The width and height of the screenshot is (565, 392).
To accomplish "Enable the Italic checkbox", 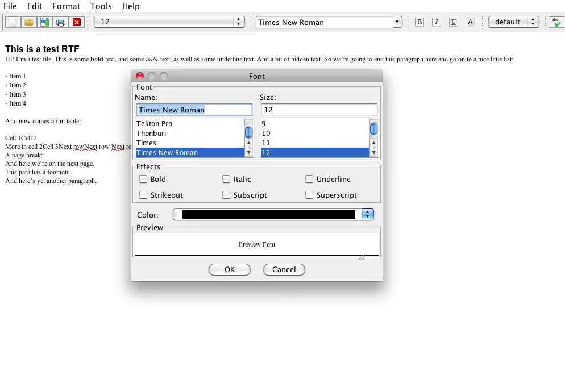I will pyautogui.click(x=226, y=179).
